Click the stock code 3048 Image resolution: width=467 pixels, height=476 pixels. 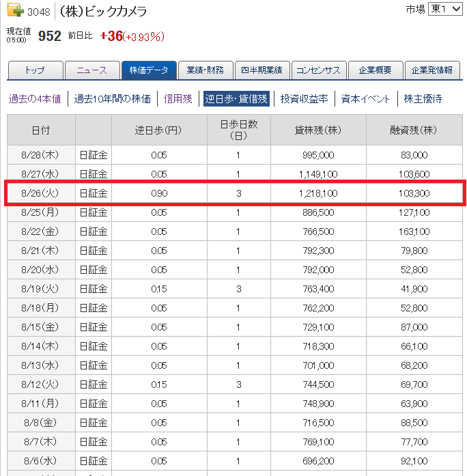click(38, 12)
